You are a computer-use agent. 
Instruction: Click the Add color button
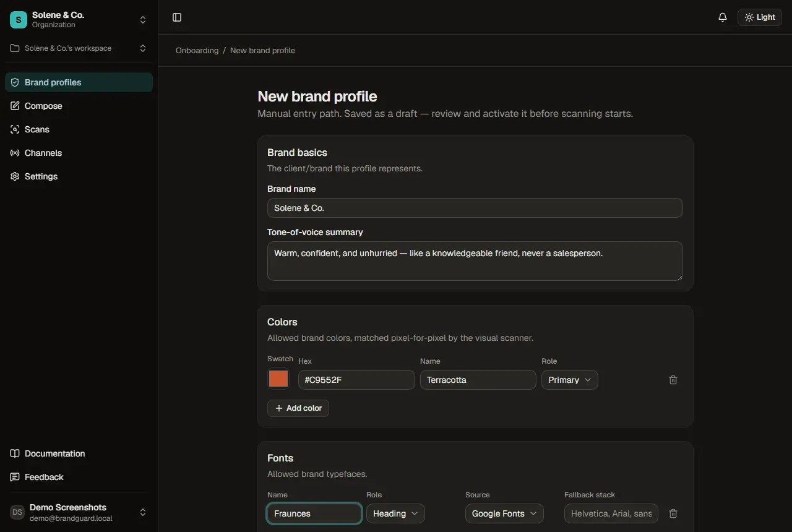(298, 408)
